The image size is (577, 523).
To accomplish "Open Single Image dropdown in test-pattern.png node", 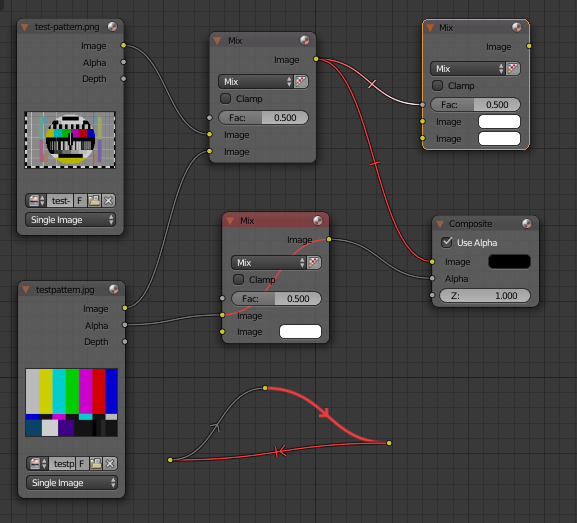I will [x=70, y=220].
